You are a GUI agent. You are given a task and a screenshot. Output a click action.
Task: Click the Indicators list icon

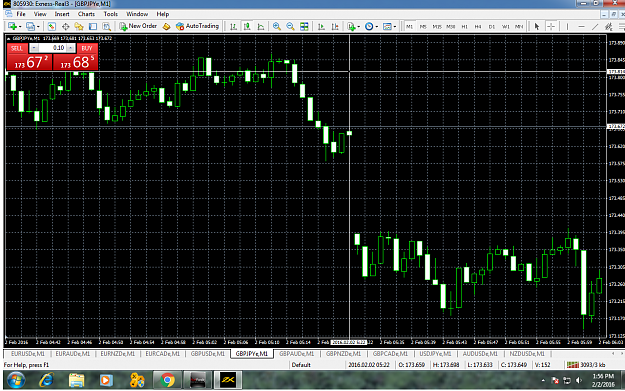coord(351,26)
